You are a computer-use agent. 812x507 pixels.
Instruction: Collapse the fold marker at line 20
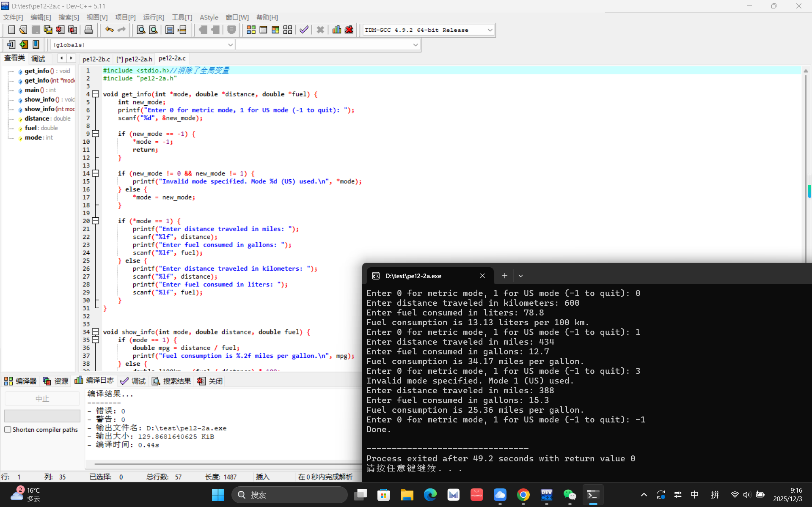pos(96,221)
